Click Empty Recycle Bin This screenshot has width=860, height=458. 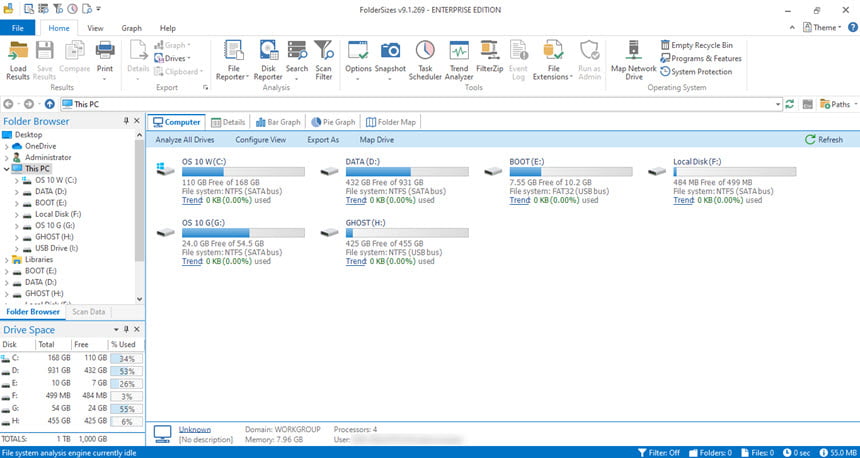696,45
